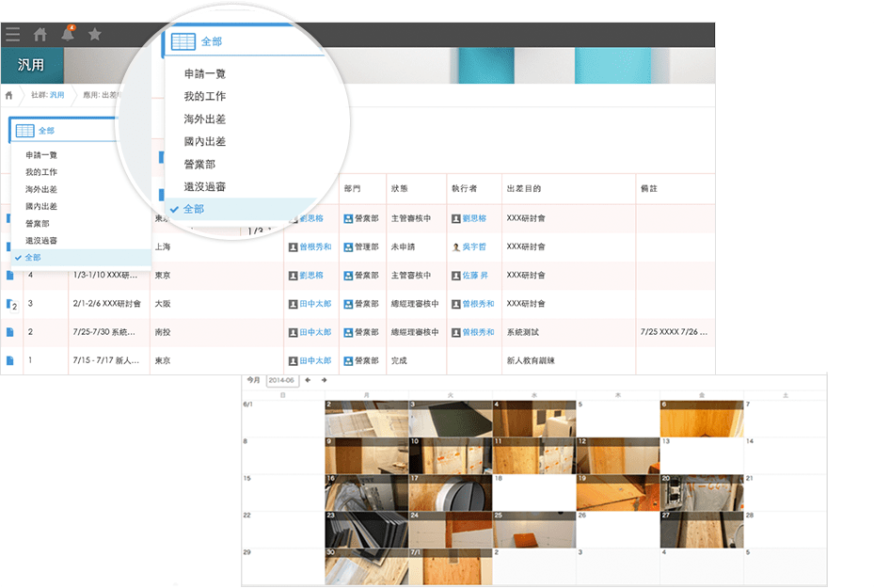
Task: Click the 7/25 XXXX 7/26 … note cell
Action: (x=674, y=332)
